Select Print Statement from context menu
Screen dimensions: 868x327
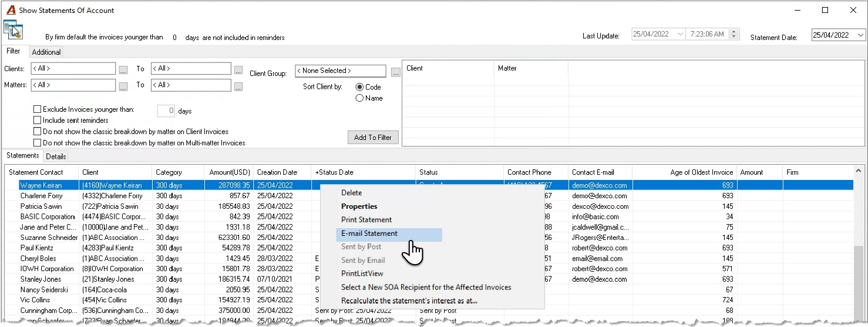(366, 219)
